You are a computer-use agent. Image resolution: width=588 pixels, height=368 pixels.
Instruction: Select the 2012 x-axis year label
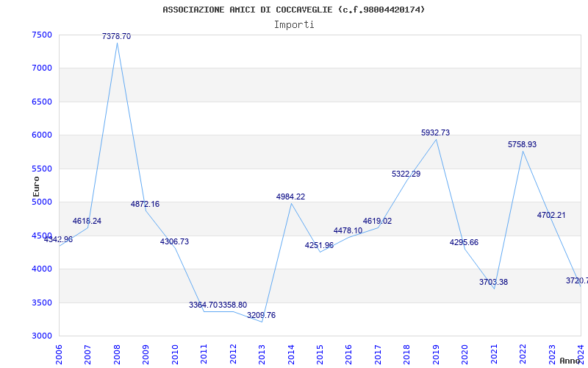(x=233, y=355)
